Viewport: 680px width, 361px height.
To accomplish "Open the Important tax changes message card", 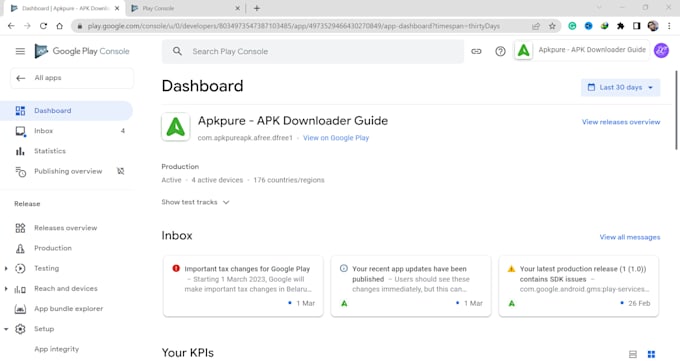I will coord(243,286).
